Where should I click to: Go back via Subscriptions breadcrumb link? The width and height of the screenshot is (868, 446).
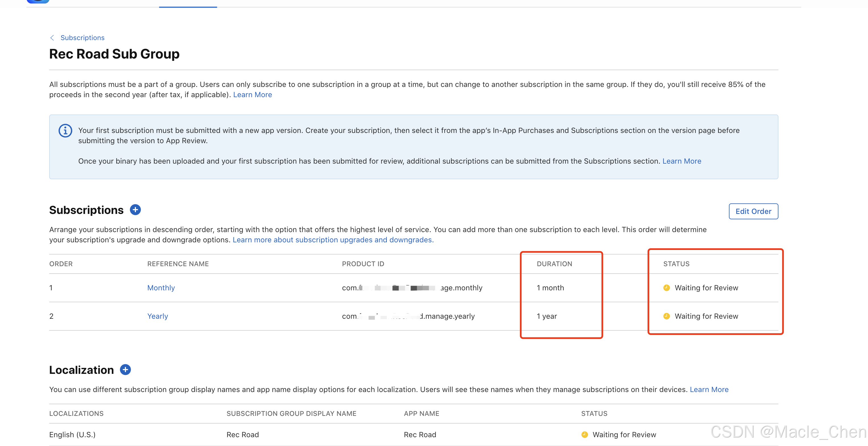(82, 38)
